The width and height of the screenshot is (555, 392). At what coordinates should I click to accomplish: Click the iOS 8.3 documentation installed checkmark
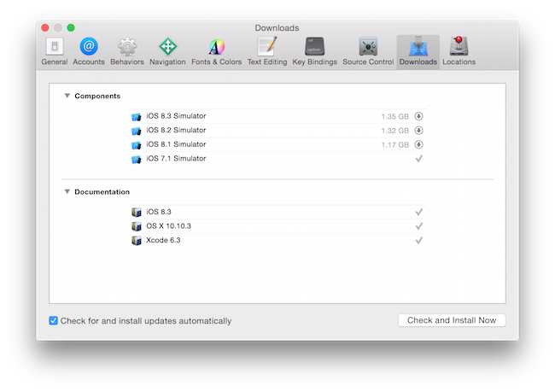[x=418, y=212]
